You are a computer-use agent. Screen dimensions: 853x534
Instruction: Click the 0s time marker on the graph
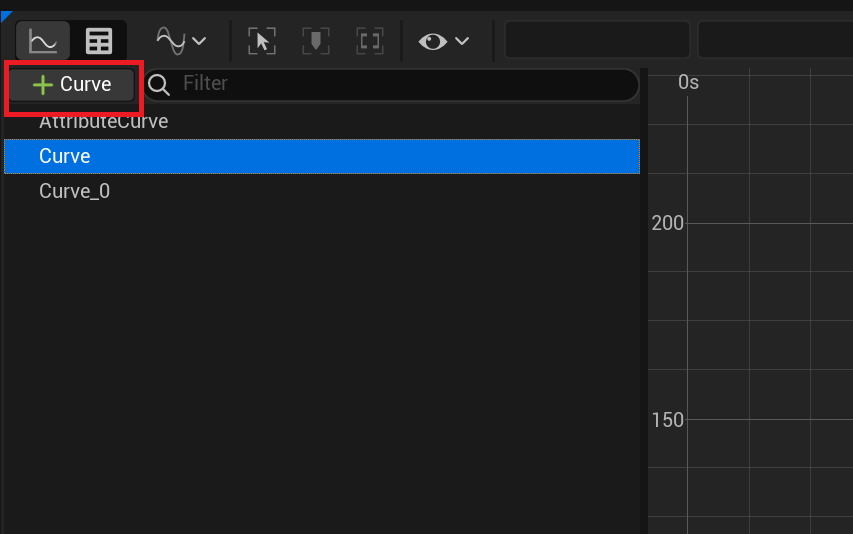point(688,83)
